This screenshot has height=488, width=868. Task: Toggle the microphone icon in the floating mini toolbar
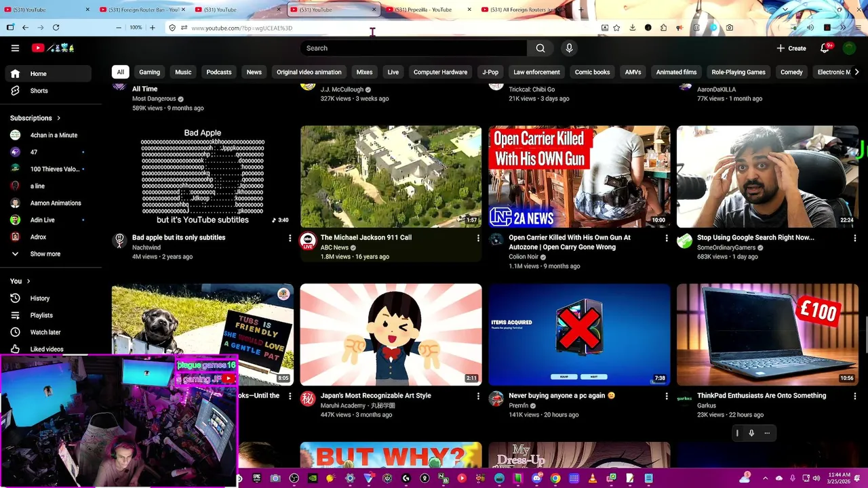[x=751, y=433]
